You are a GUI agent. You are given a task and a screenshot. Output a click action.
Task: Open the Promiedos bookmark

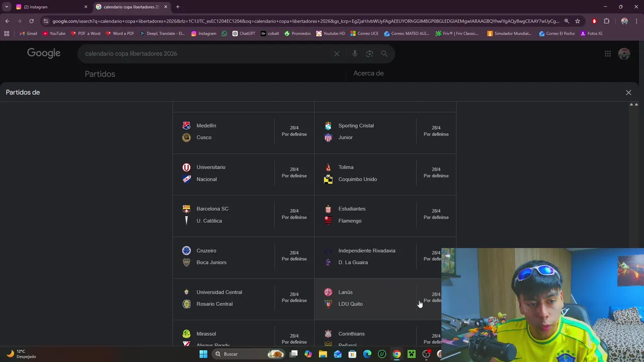pyautogui.click(x=298, y=34)
